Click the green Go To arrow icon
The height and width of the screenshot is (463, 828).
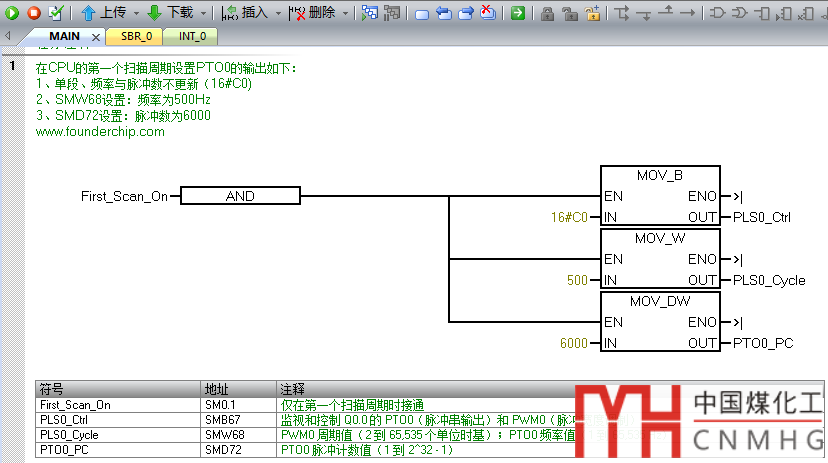click(518, 13)
